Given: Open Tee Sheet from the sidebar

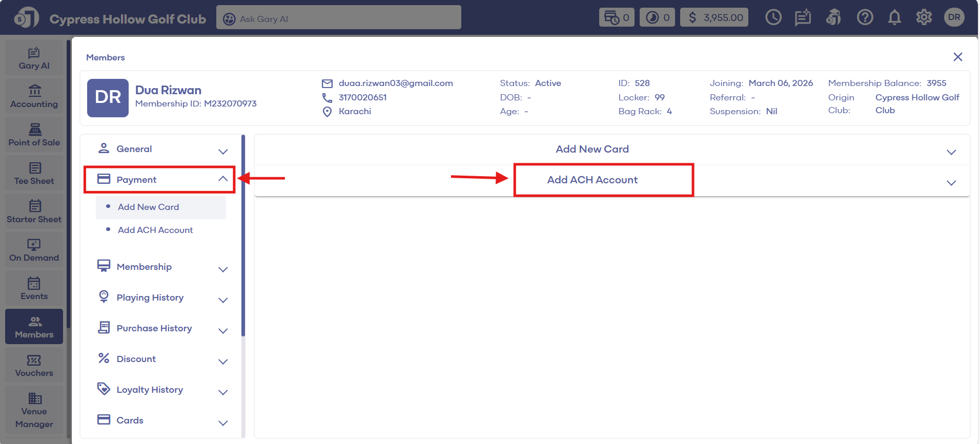Looking at the screenshot, I should pos(34,174).
